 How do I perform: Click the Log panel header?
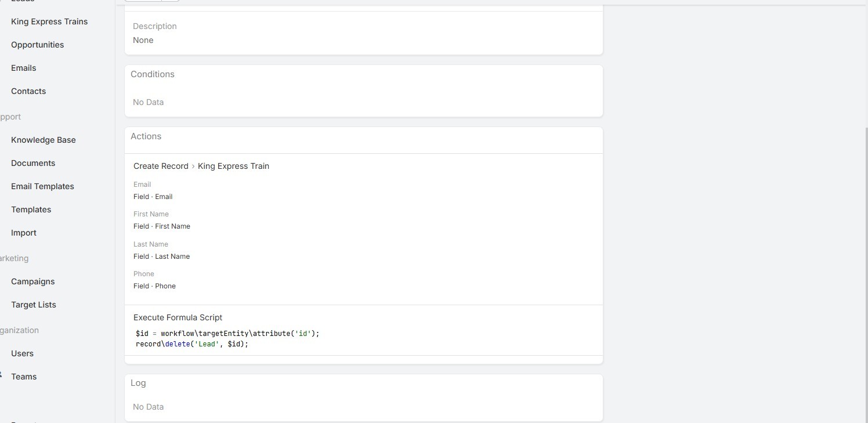pos(138,383)
